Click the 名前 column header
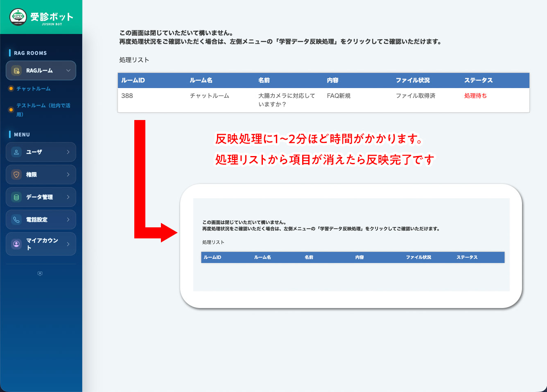Viewport: 547px width, 392px height. (x=264, y=80)
